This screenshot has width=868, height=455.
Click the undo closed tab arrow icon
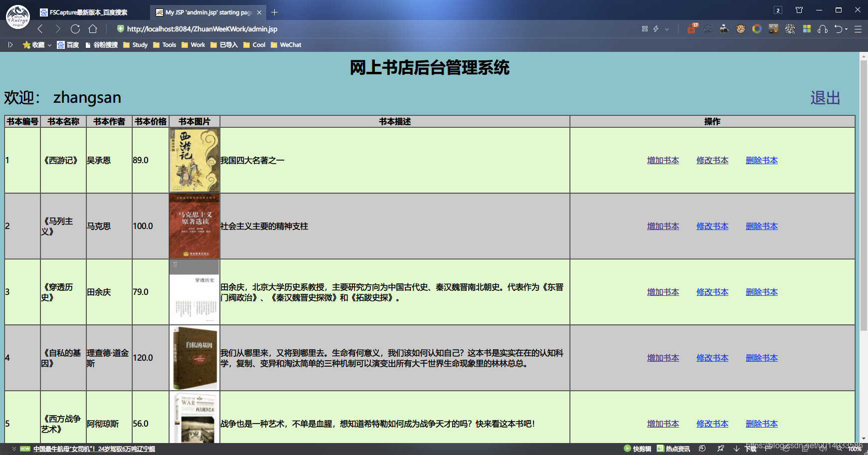pyautogui.click(x=839, y=29)
